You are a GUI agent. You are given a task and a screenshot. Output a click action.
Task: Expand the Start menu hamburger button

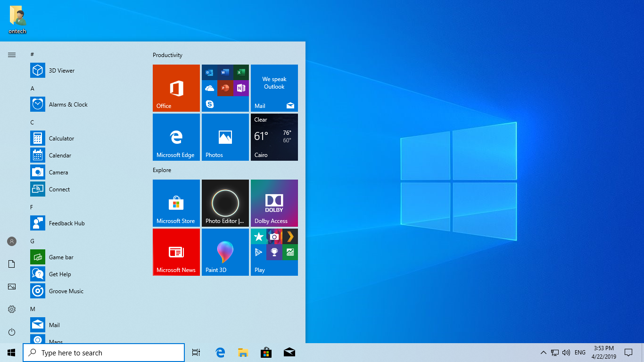(x=12, y=55)
